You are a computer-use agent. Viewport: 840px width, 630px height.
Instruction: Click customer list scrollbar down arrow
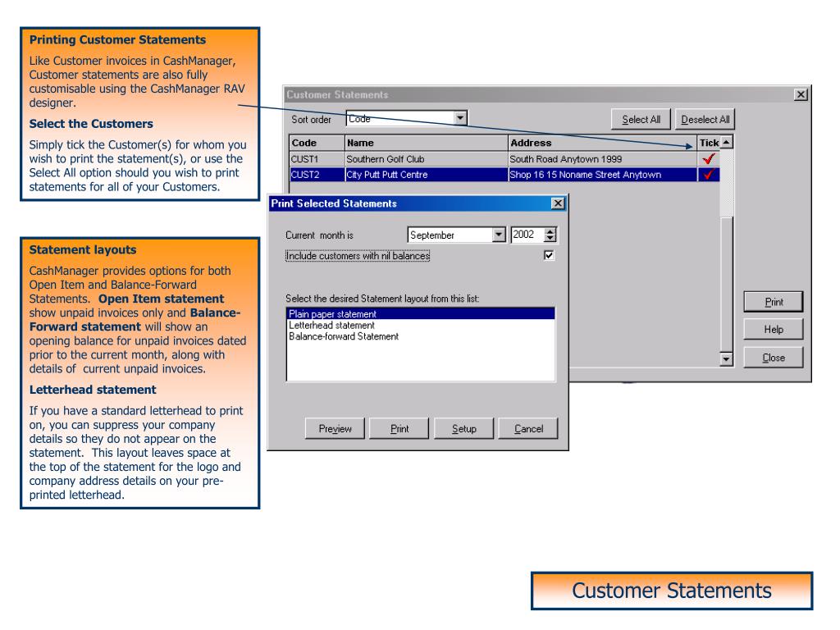point(727,359)
